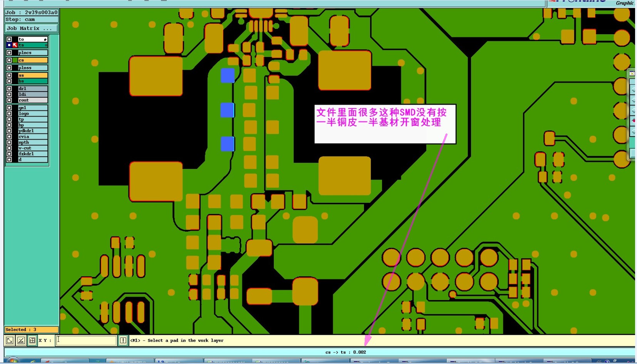Select the rout layer name
The image size is (637, 364).
point(33,100)
